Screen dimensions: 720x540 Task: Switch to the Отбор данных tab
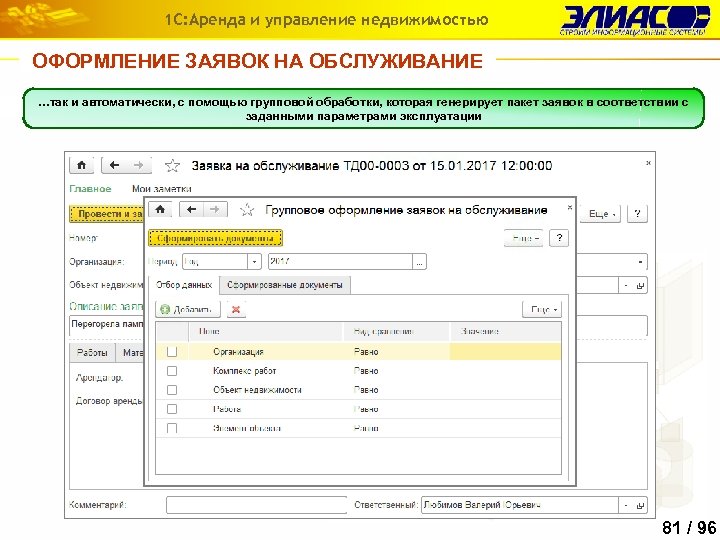(184, 285)
